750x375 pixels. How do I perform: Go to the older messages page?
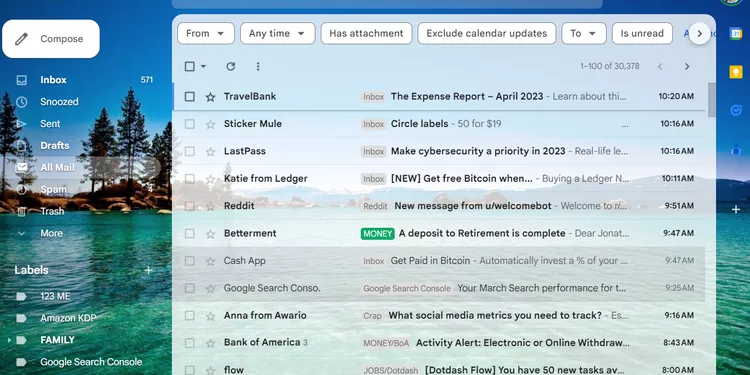pos(687,66)
